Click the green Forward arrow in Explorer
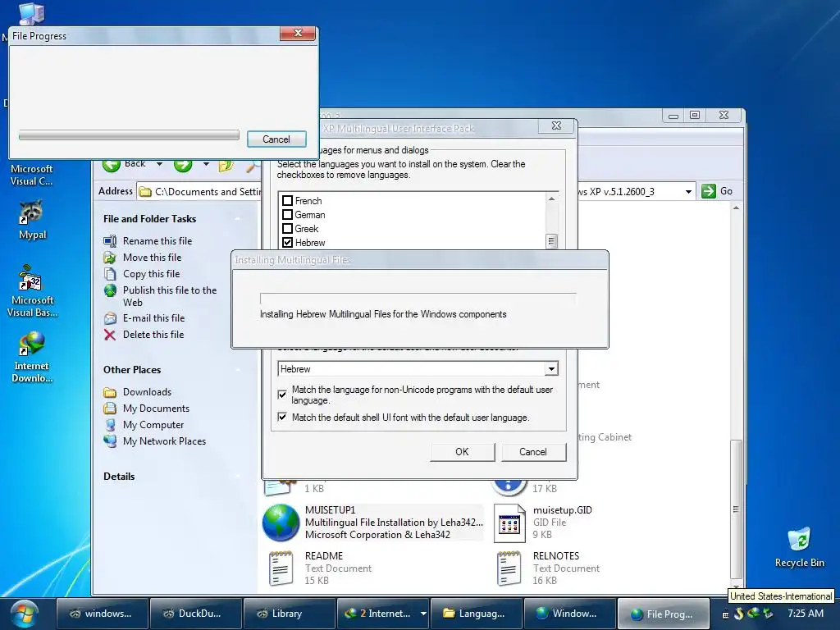840x630 pixels. (183, 164)
